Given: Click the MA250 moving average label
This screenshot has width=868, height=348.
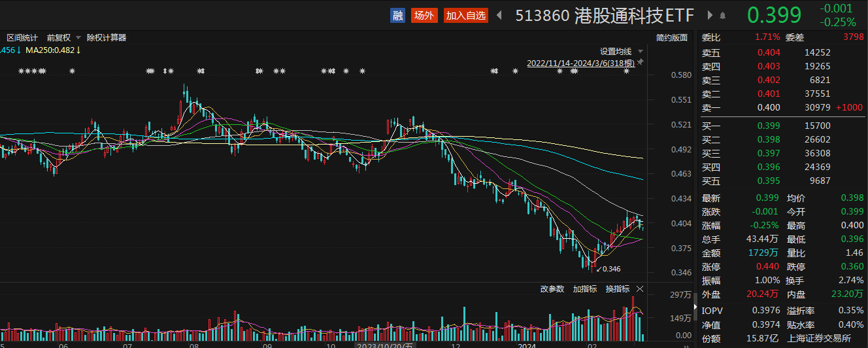Looking at the screenshot, I should [x=52, y=50].
